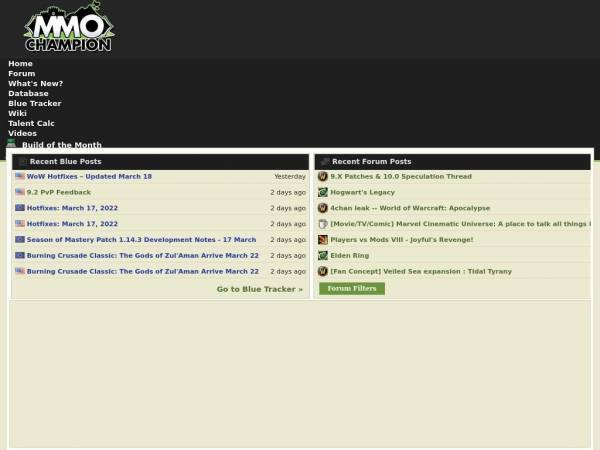600x450 pixels.
Task: Click US flag beside Hotfixes March 17
Action: click(20, 223)
